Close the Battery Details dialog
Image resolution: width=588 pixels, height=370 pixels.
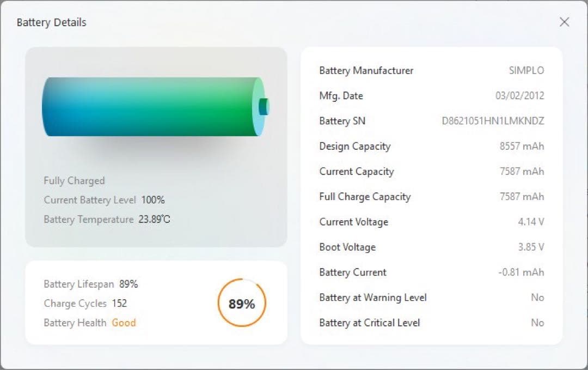(565, 22)
